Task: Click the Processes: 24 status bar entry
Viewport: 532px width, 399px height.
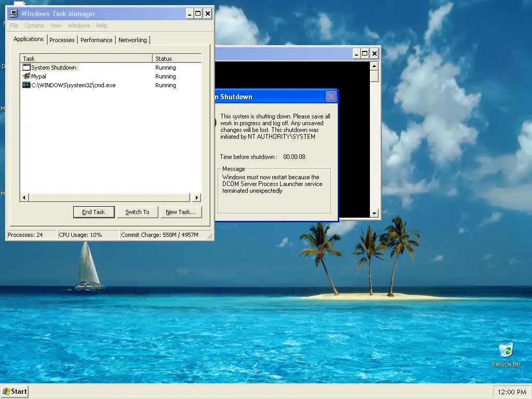Action: 32,235
